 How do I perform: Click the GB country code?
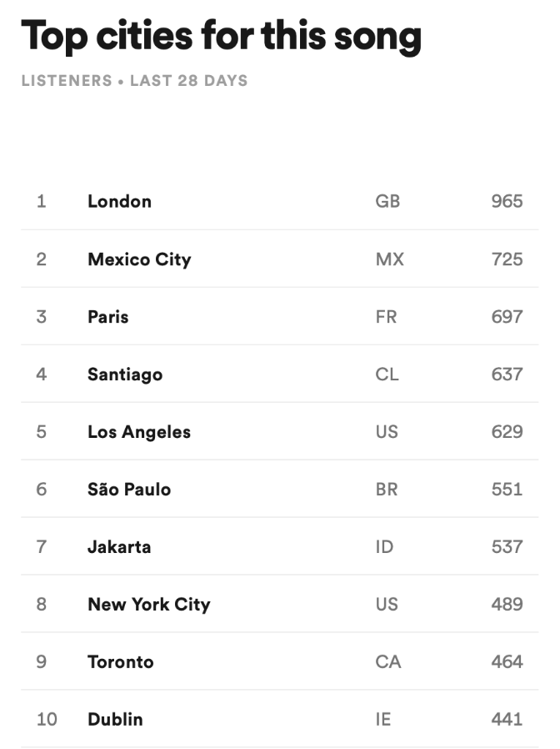coord(387,201)
